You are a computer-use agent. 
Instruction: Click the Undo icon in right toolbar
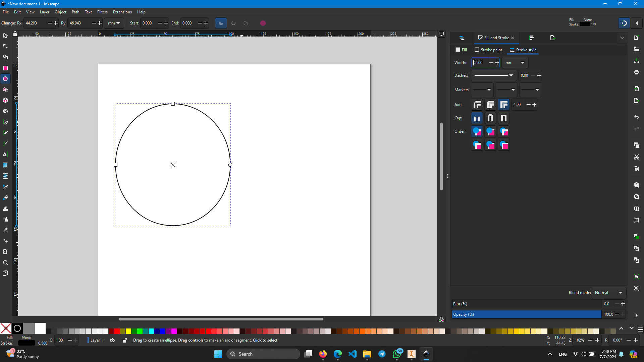(x=636, y=117)
